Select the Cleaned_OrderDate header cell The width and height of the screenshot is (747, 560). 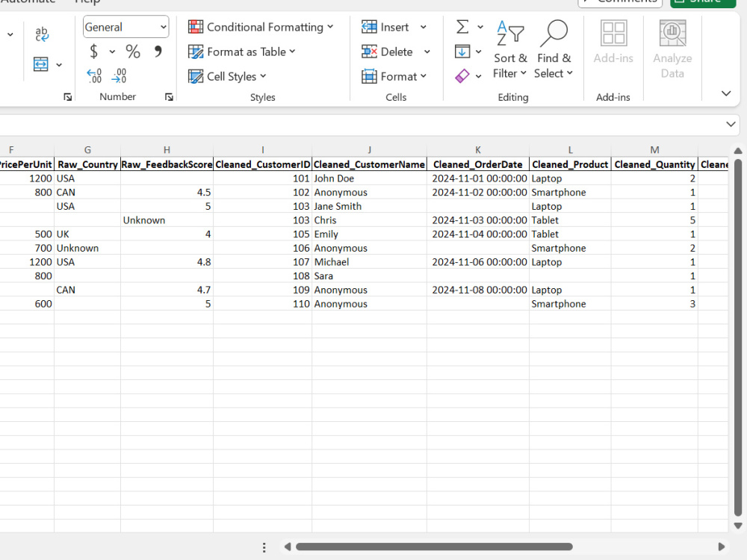[x=478, y=164]
